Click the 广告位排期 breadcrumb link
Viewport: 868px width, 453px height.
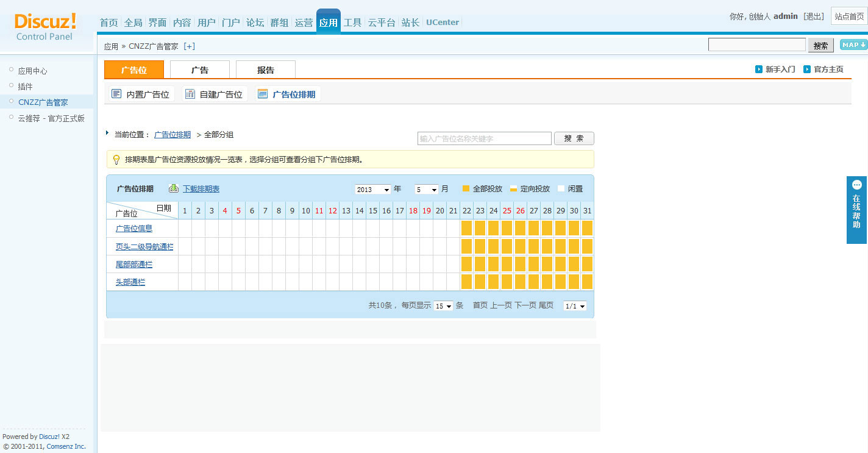(173, 135)
